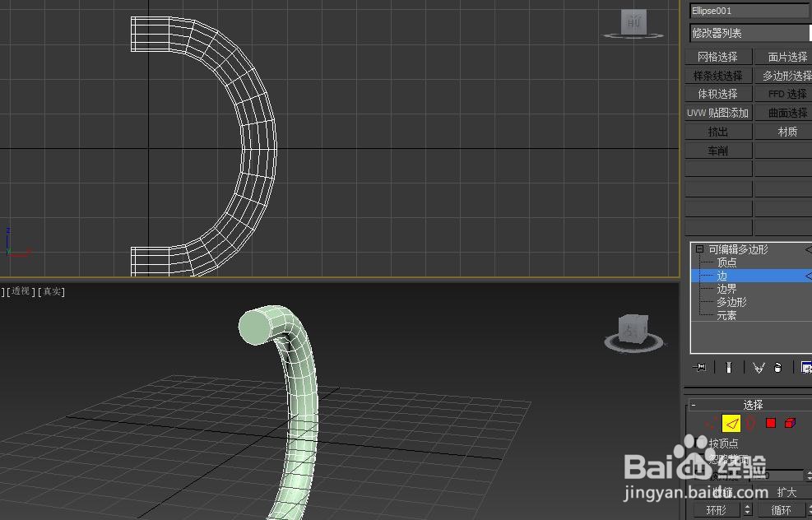Select the red Polygon sub-object mode icon
Image resolution: width=812 pixels, height=520 pixels.
pyautogui.click(x=771, y=423)
